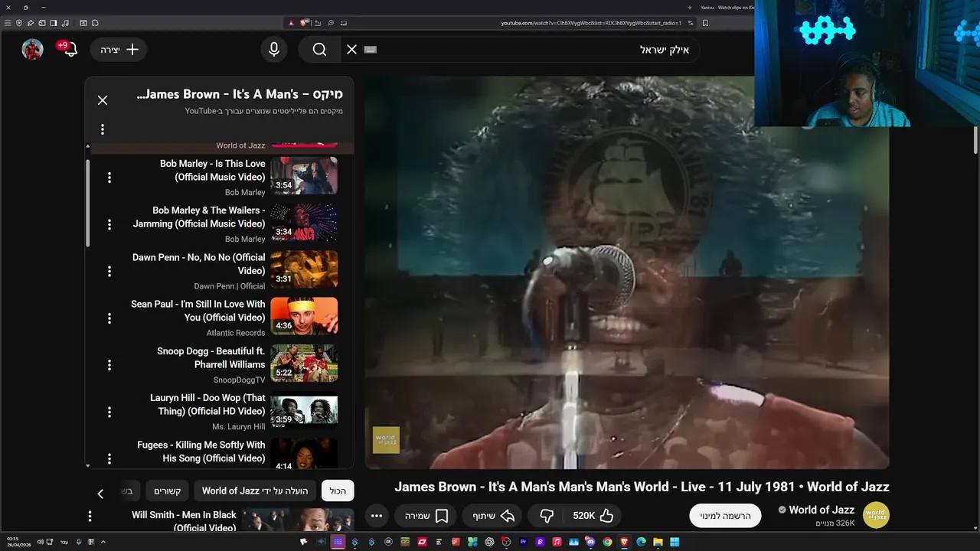
Task: Open Chrome from taskbar
Action: pyautogui.click(x=608, y=542)
